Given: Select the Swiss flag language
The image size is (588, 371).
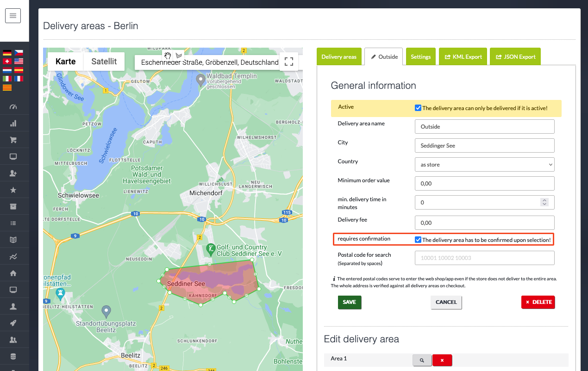Looking at the screenshot, I should (7, 61).
